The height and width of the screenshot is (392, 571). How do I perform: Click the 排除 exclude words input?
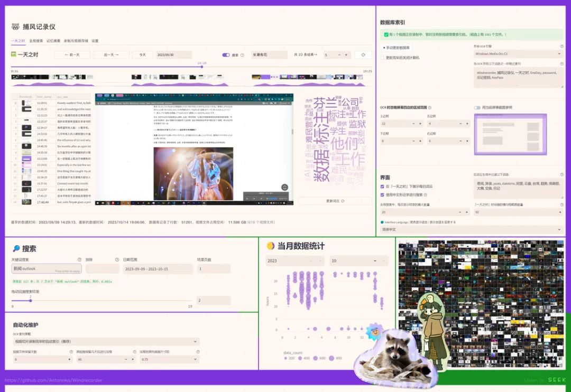(x=103, y=268)
